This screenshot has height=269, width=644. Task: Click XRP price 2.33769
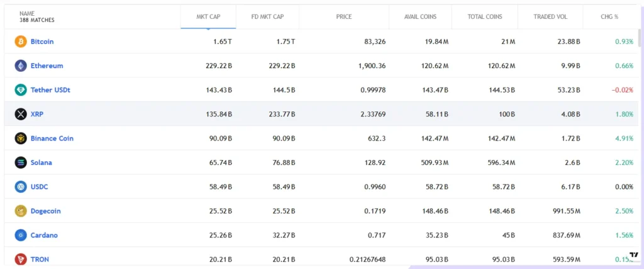pos(373,114)
